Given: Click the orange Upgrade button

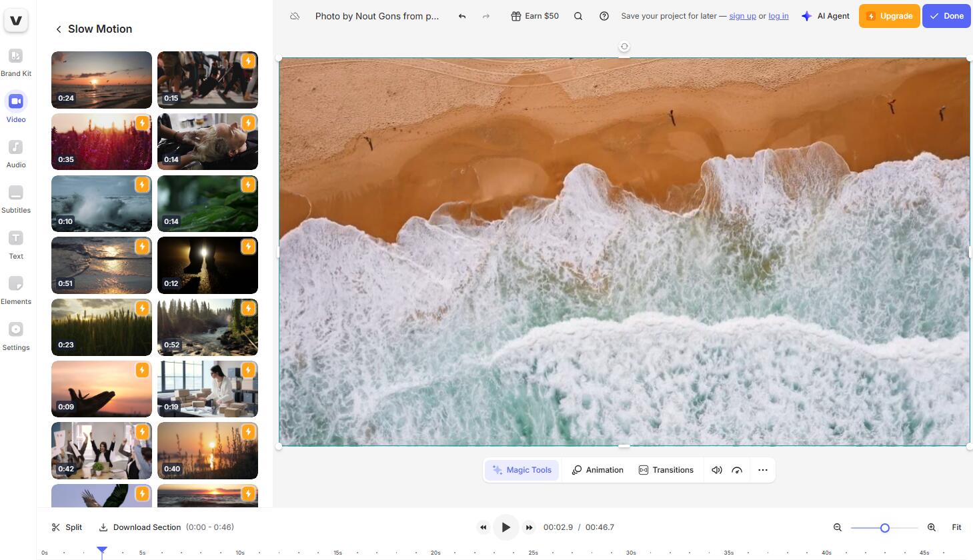Looking at the screenshot, I should pos(889,16).
